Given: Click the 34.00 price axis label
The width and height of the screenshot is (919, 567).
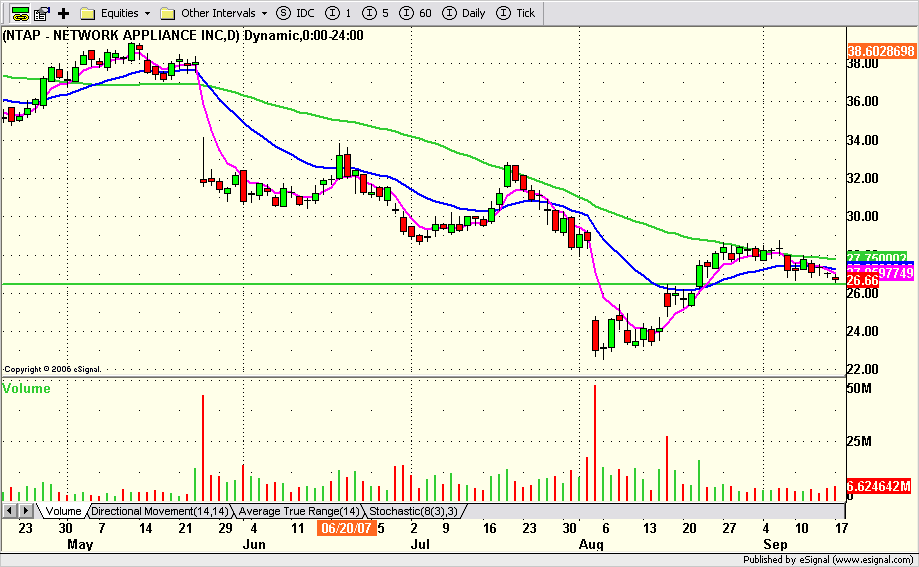Looking at the screenshot, I should (863, 140).
